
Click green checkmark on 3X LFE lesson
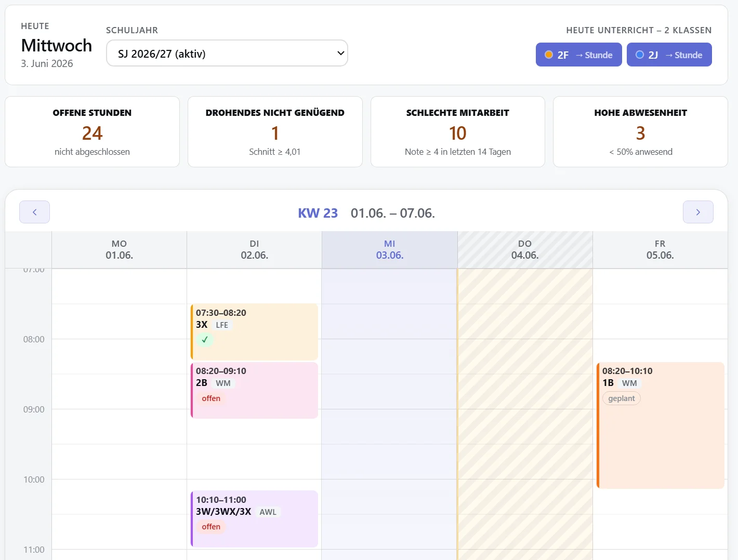click(x=205, y=340)
